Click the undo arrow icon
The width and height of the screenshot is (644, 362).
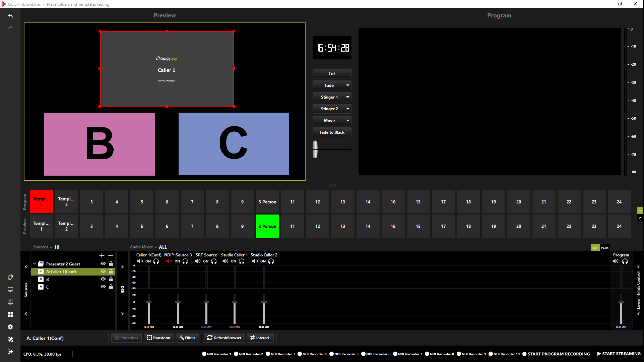tap(10, 16)
